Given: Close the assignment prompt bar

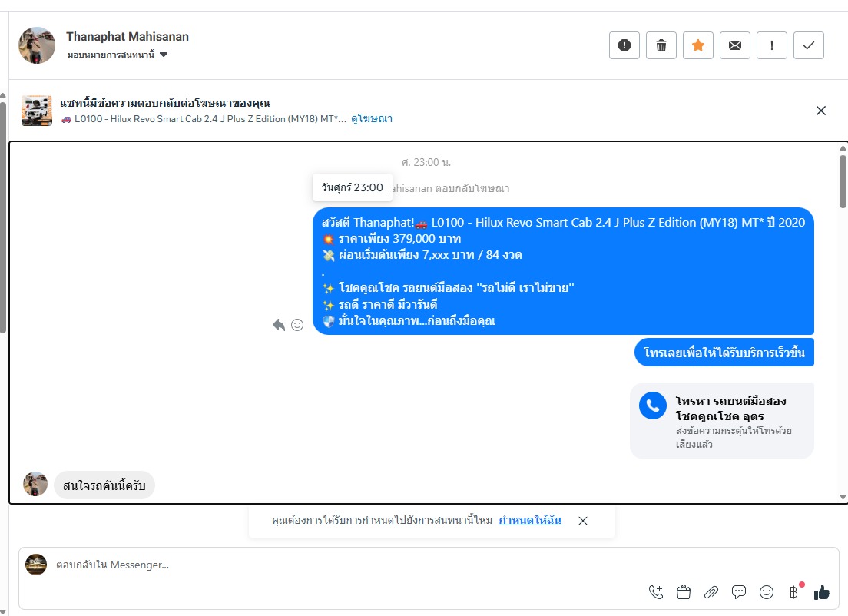Looking at the screenshot, I should point(582,521).
